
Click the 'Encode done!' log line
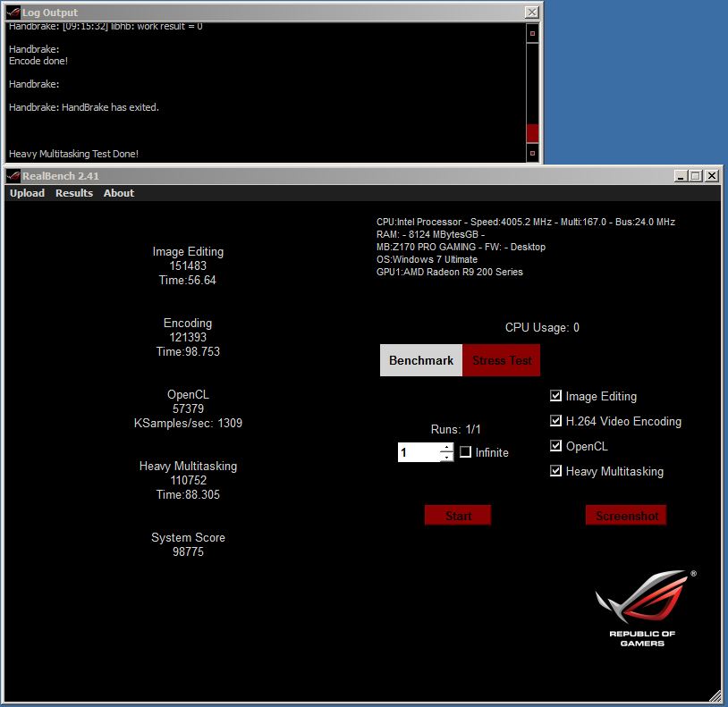tap(38, 61)
